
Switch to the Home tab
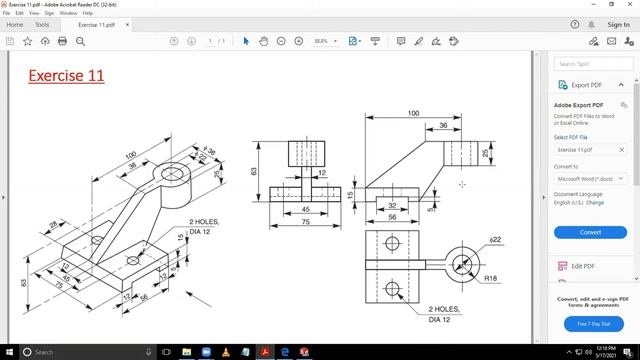pos(15,24)
